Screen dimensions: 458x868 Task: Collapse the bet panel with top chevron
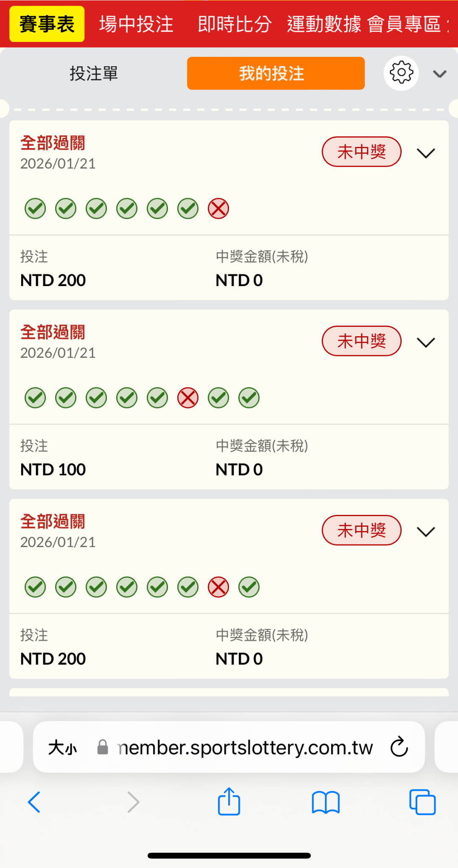pyautogui.click(x=440, y=74)
